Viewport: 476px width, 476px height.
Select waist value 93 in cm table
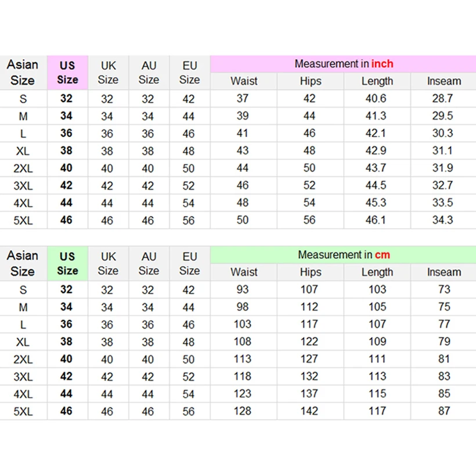click(243, 289)
